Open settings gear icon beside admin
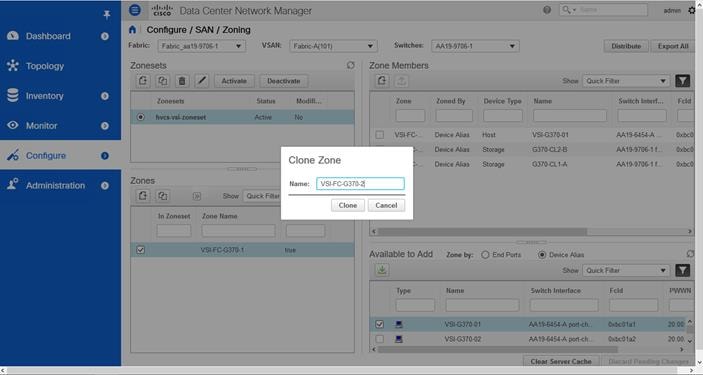 coord(692,10)
